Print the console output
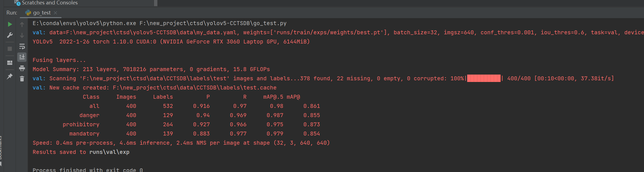This screenshot has width=644, height=172. pyautogui.click(x=22, y=68)
